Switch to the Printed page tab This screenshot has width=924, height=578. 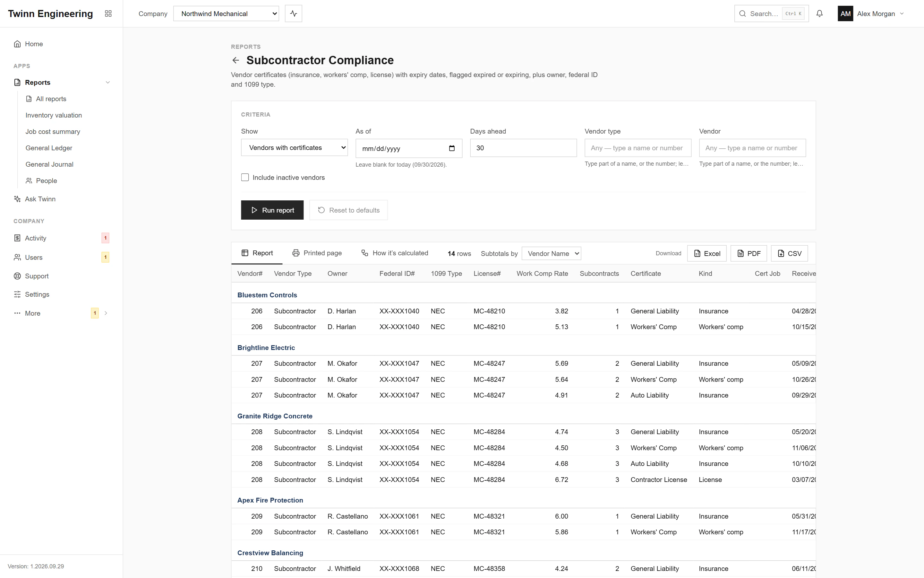click(x=317, y=253)
